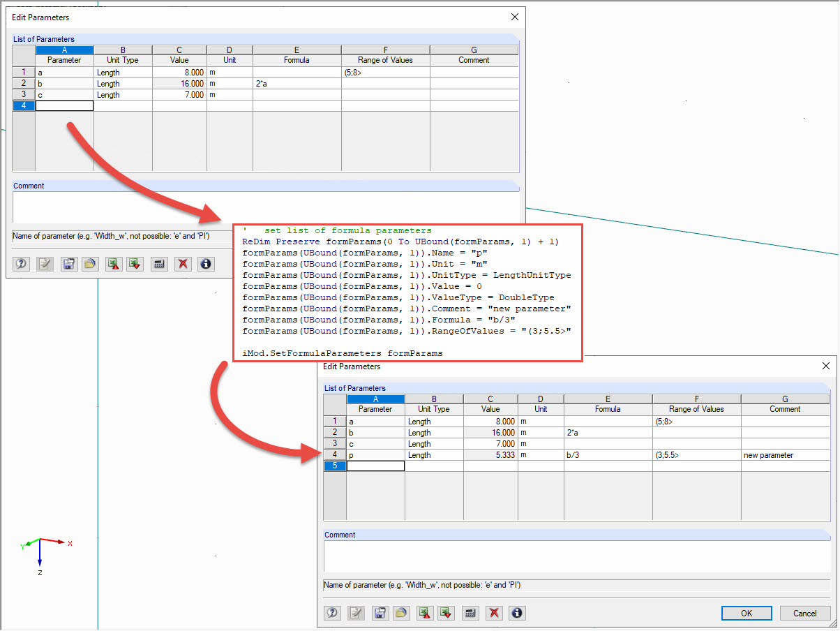Show parameter details via the blue info icon

[x=204, y=264]
